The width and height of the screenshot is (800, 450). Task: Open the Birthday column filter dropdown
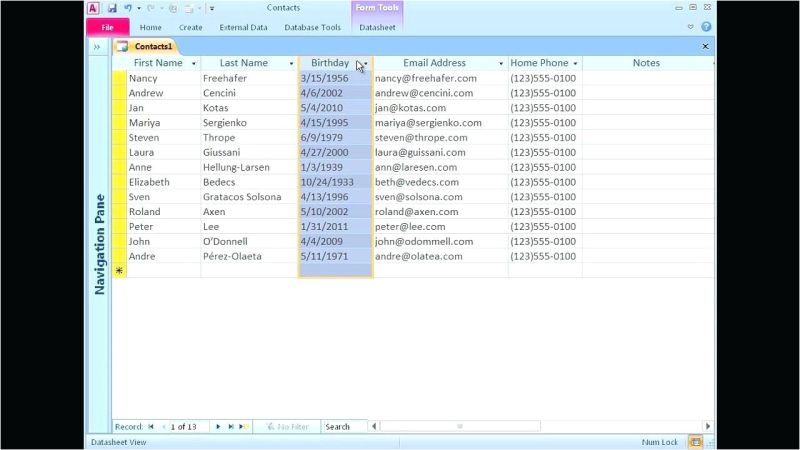[x=366, y=63]
